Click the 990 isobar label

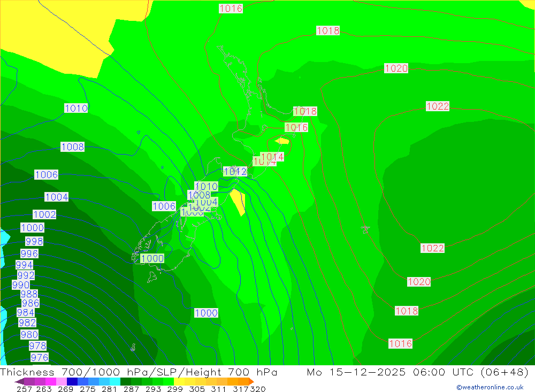point(21,285)
